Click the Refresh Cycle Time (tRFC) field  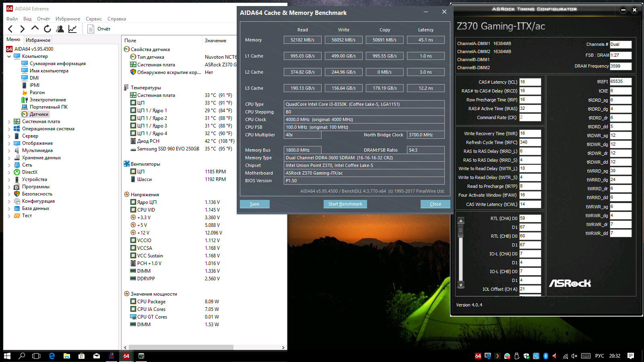[x=530, y=142]
